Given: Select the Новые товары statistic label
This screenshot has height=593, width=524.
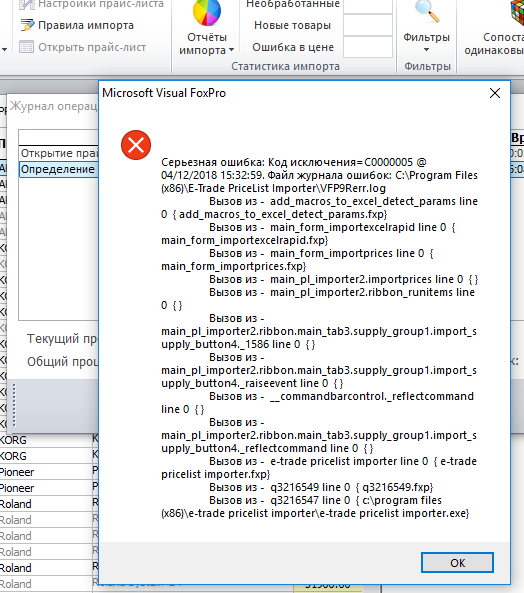Looking at the screenshot, I should pyautogui.click(x=293, y=25).
